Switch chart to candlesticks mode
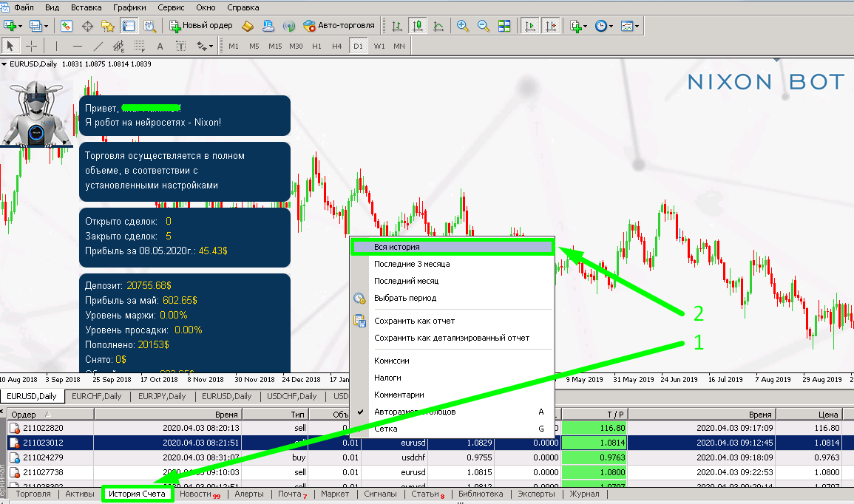The height and width of the screenshot is (504, 854). (x=418, y=26)
